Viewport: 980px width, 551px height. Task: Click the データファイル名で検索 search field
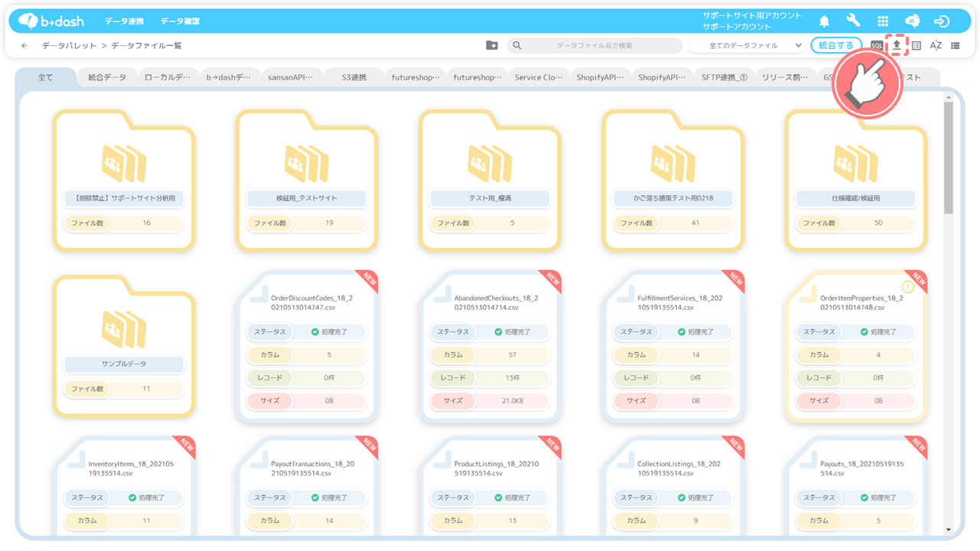point(594,46)
